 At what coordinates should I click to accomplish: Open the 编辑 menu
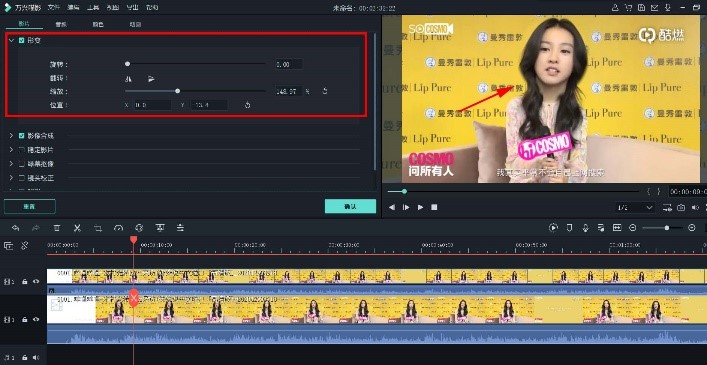[73, 8]
